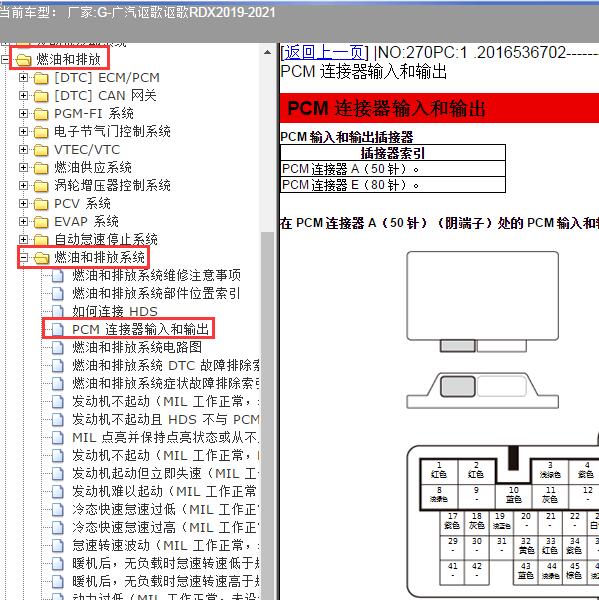Click the VTEC/VTC folder icon

click(x=41, y=150)
